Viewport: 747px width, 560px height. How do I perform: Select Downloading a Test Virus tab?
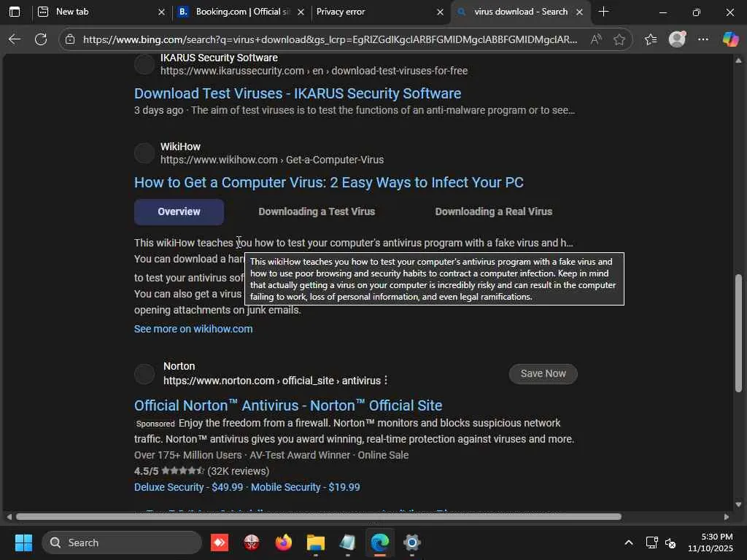317,212
